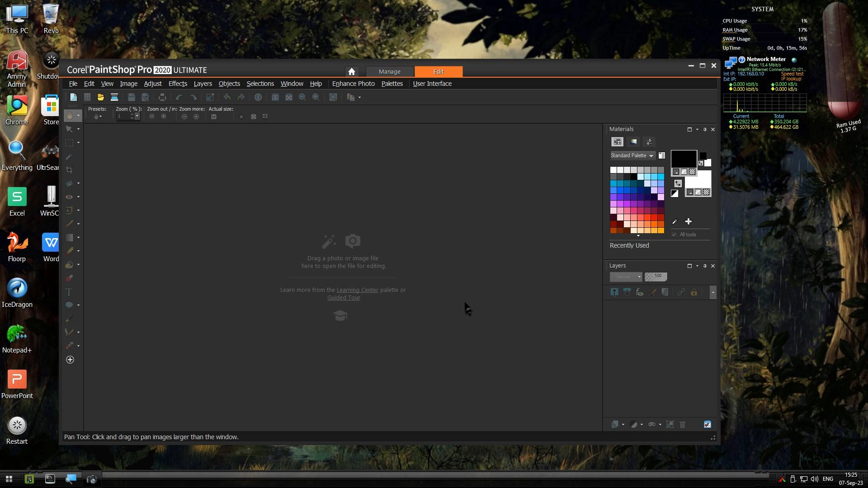
Task: Click the add tools plus icon
Action: [70, 360]
